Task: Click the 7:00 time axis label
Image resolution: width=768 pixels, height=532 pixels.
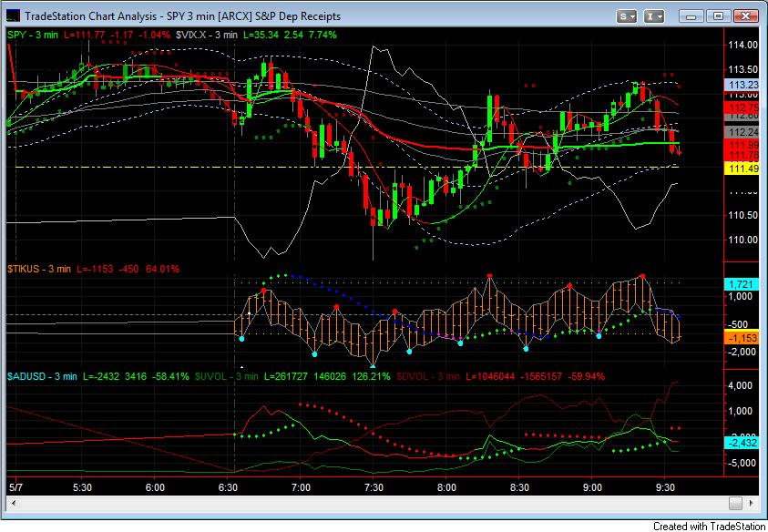Action: tap(301, 488)
